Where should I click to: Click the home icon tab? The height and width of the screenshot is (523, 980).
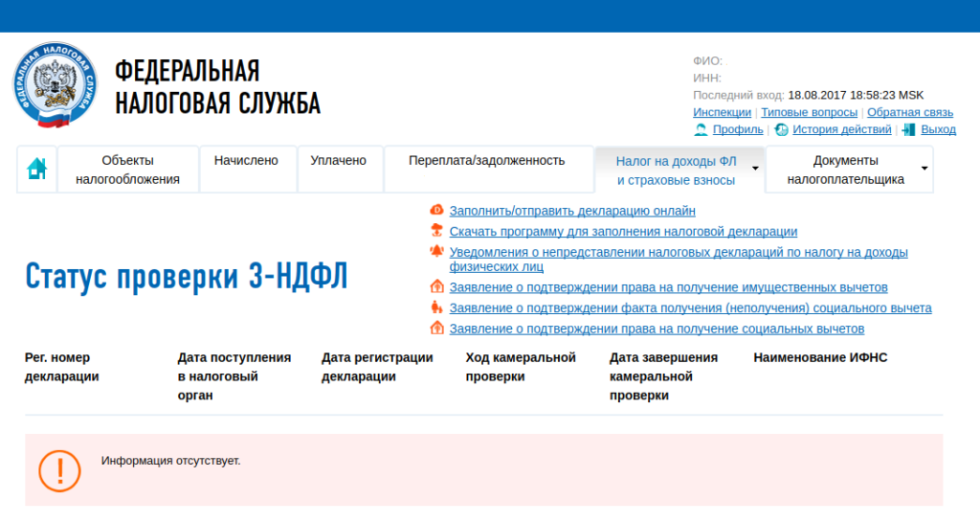pos(36,169)
